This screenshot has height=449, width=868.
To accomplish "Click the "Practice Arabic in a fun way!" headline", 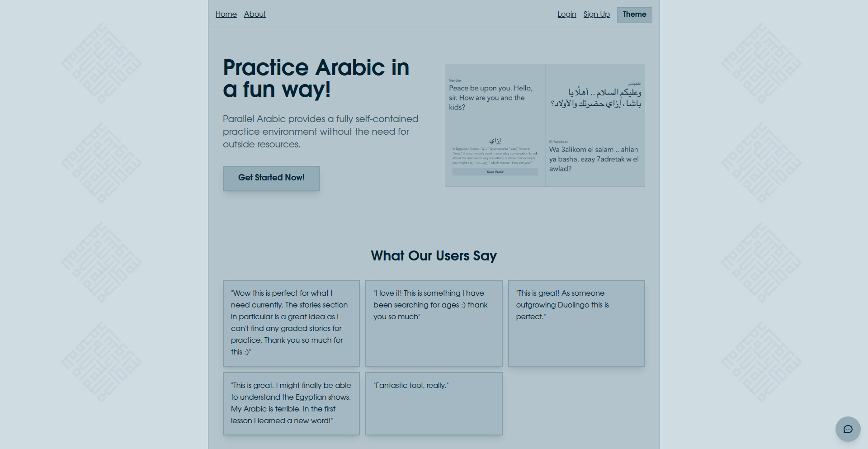I will click(x=316, y=78).
